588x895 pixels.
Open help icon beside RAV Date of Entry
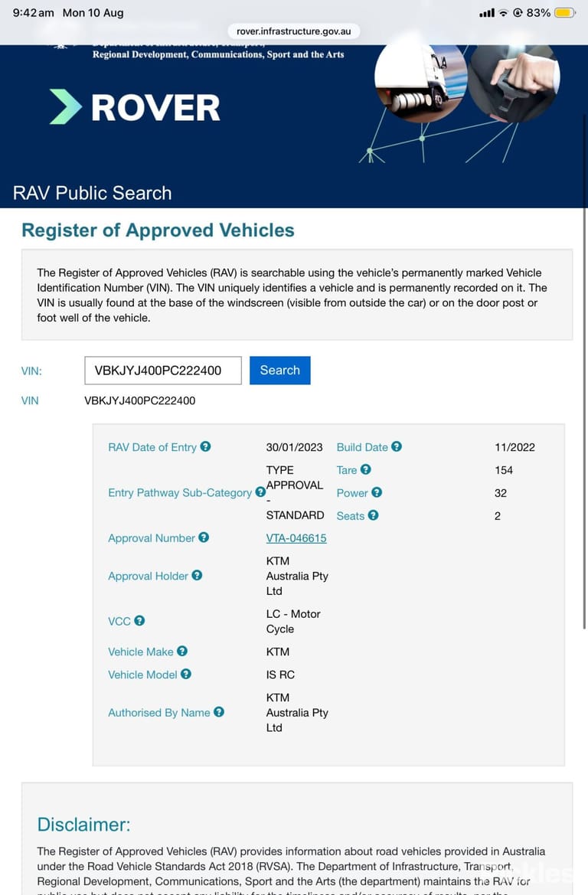point(205,446)
